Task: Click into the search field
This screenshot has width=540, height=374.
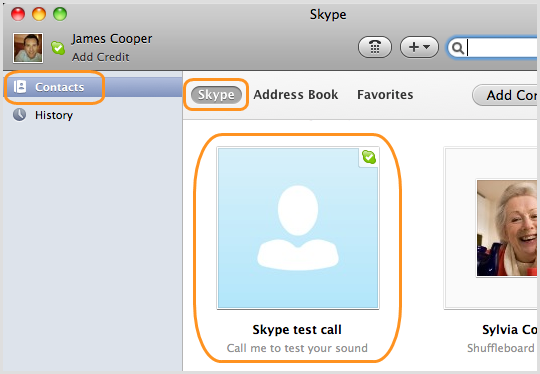Action: coord(492,48)
